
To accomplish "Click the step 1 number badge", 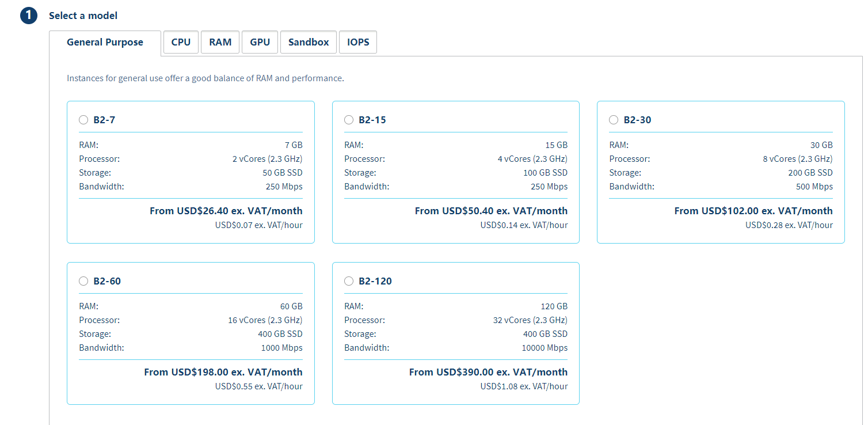I will click(x=29, y=16).
